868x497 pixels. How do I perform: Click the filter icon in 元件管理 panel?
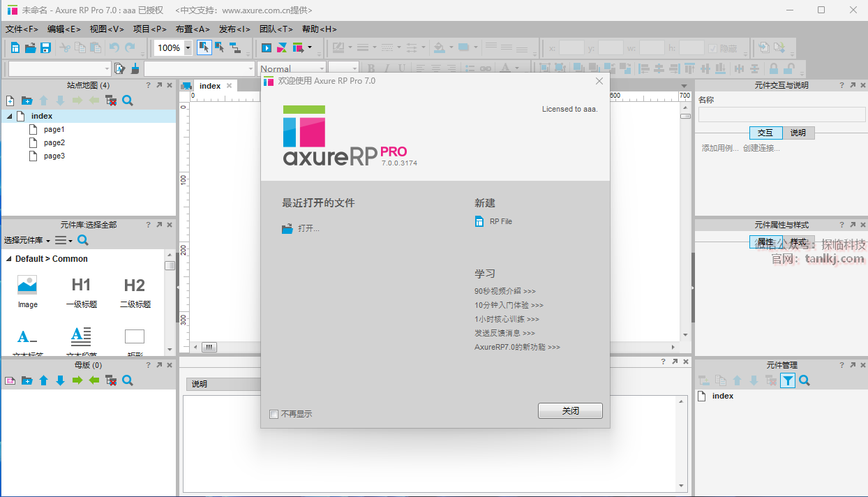787,381
